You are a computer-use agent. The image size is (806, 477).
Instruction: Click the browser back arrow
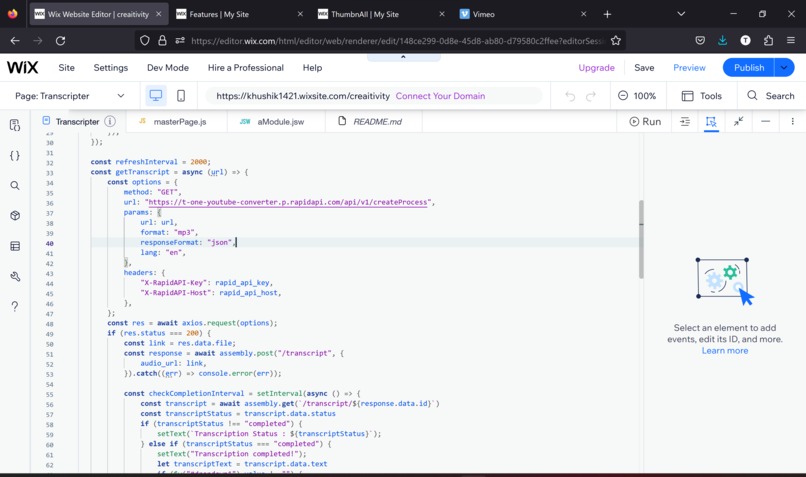[x=15, y=41]
